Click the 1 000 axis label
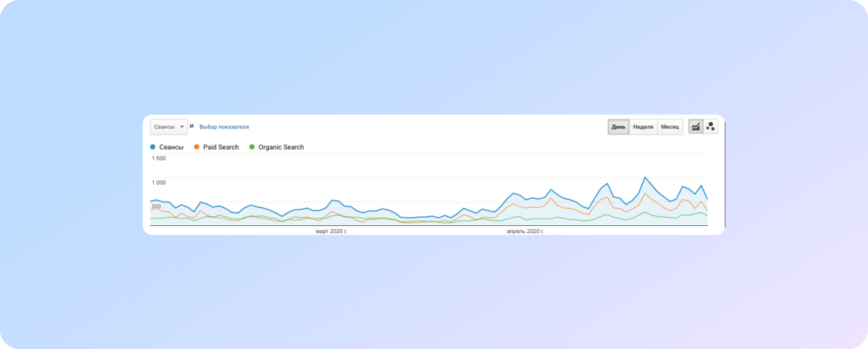Image resolution: width=868 pixels, height=349 pixels. [x=159, y=183]
